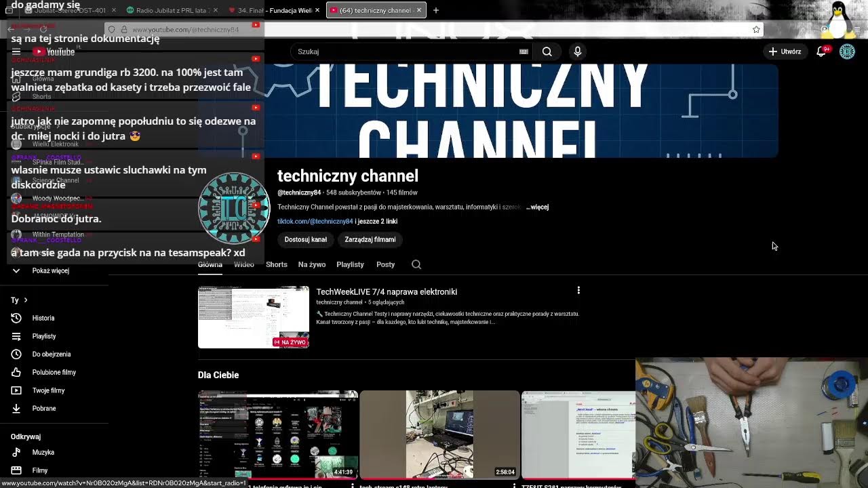Open the 4:41:39 video thumbnail
The width and height of the screenshot is (868, 488).
(x=278, y=434)
